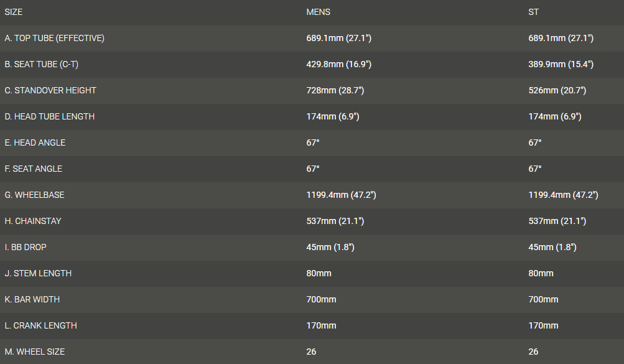Click the SIZE header label

[14, 12]
